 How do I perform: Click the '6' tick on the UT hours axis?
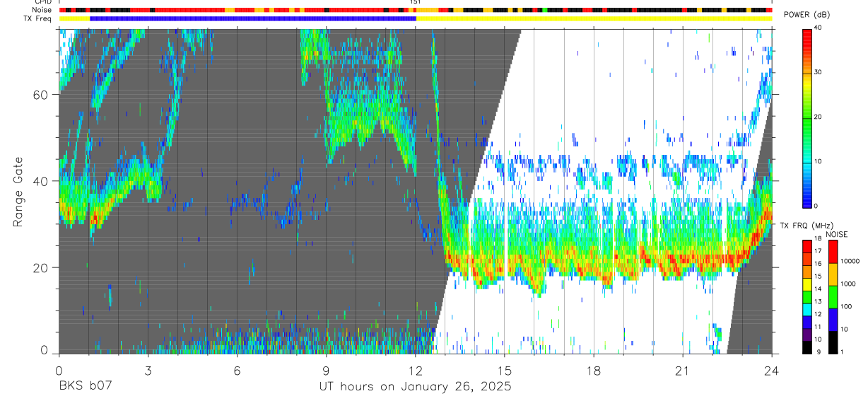[237, 371]
